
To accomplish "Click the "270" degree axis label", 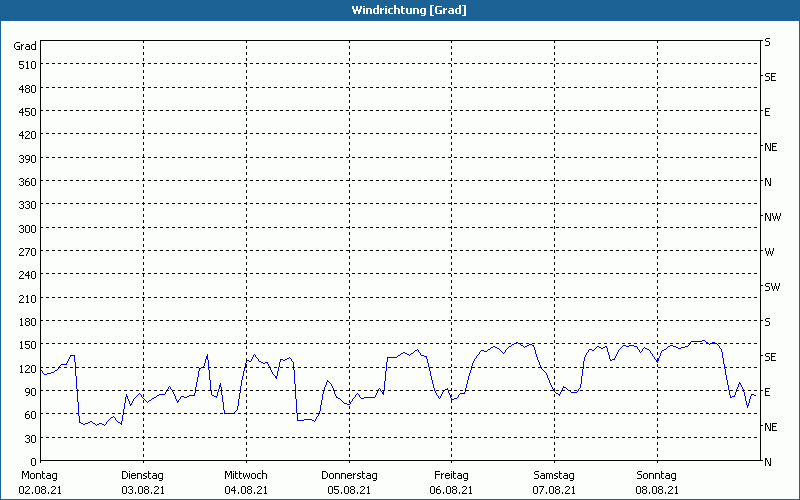I will (28, 252).
